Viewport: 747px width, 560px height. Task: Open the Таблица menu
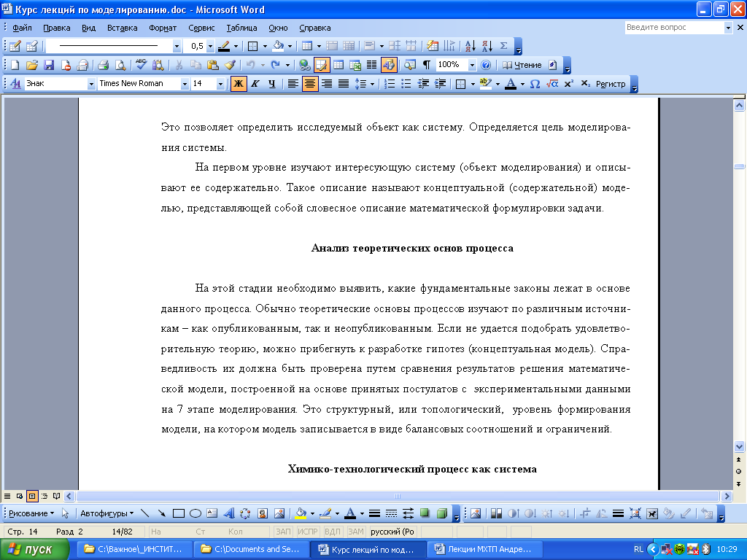241,28
